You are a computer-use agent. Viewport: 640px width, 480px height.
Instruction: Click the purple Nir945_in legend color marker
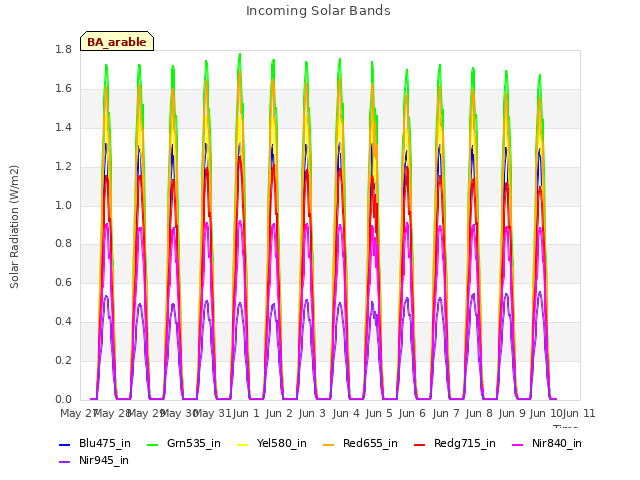(x=65, y=462)
